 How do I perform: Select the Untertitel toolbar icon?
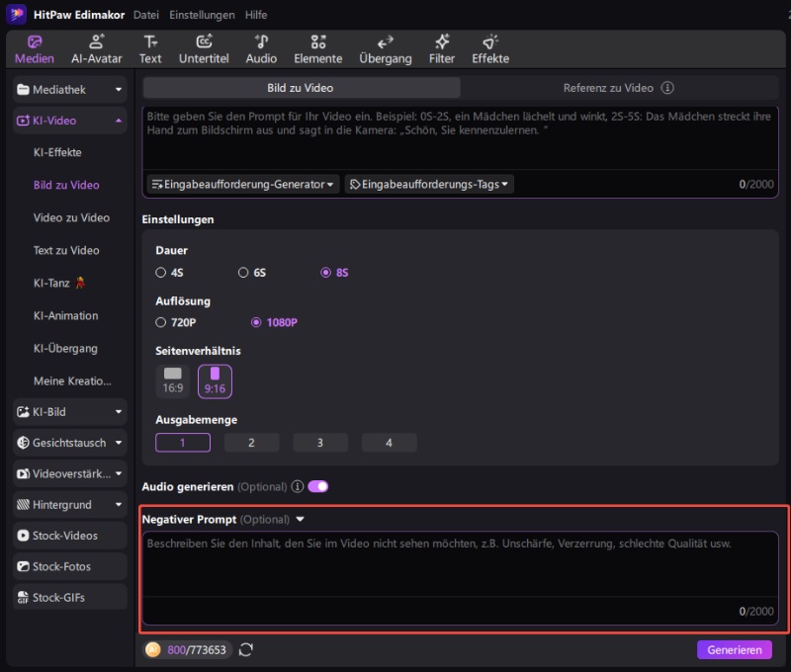tap(203, 48)
